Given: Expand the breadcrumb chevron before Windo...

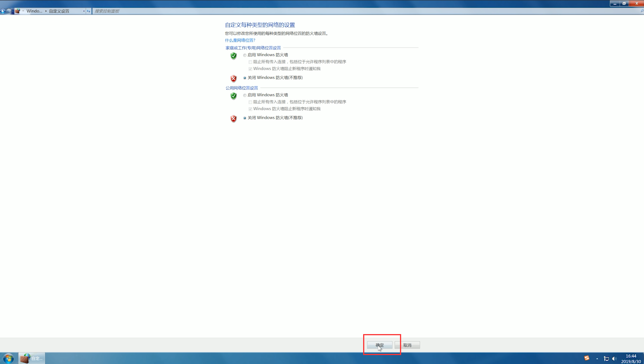Looking at the screenshot, I should click(23, 11).
